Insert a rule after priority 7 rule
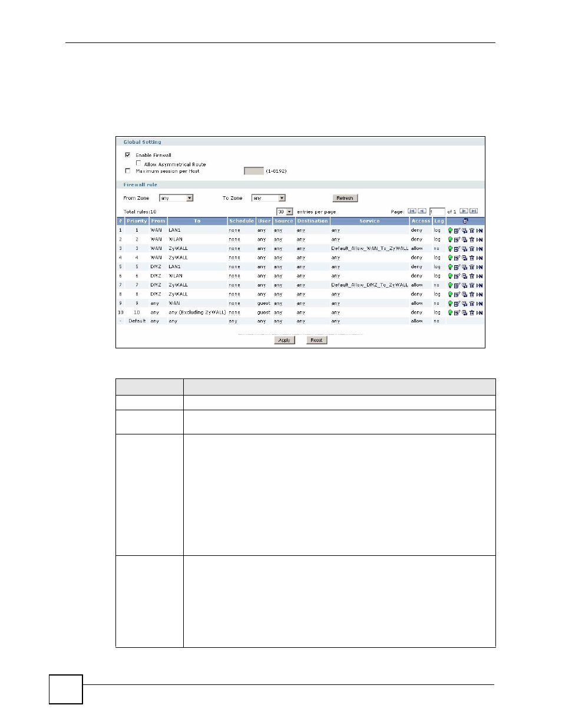The image size is (562, 728). (464, 285)
